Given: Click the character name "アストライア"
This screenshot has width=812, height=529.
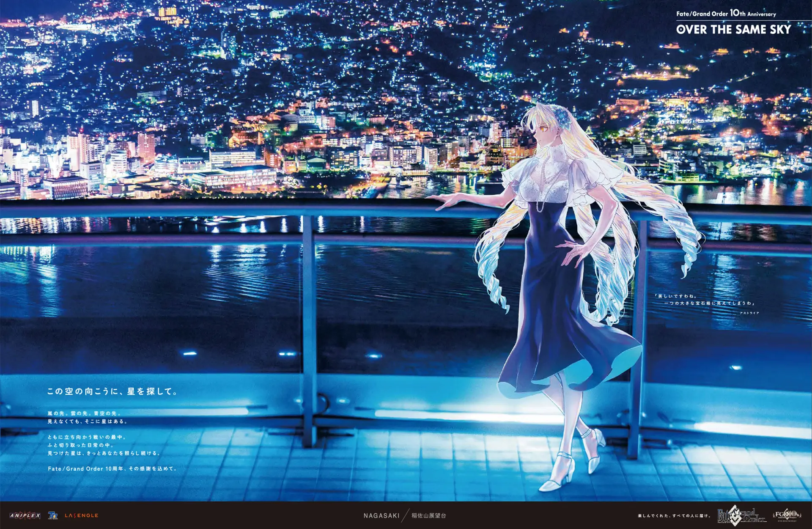Looking at the screenshot, I should 749,313.
